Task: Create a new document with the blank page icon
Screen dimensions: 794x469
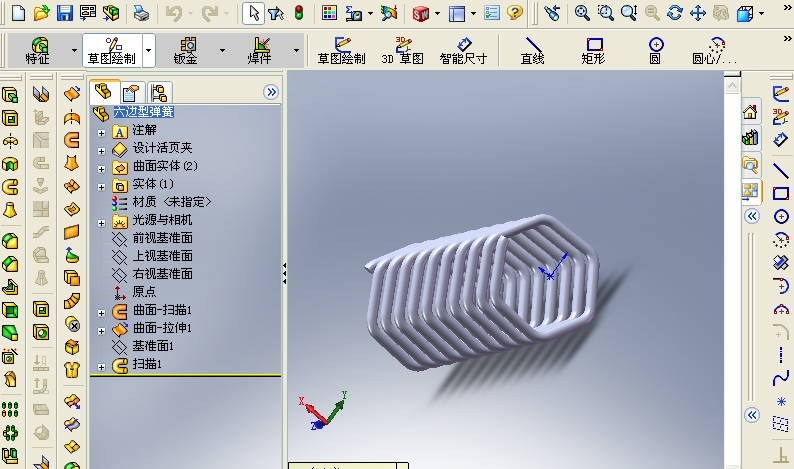Action: [18, 13]
